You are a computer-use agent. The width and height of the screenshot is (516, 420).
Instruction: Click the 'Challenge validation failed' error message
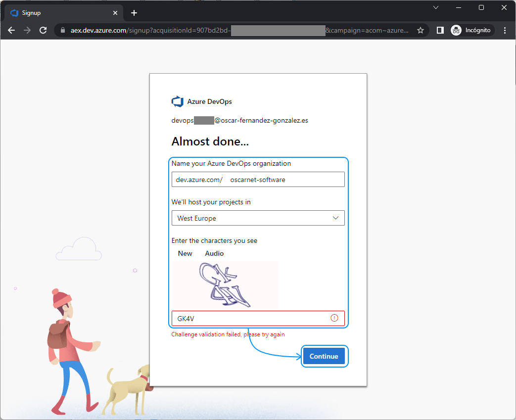pos(228,334)
